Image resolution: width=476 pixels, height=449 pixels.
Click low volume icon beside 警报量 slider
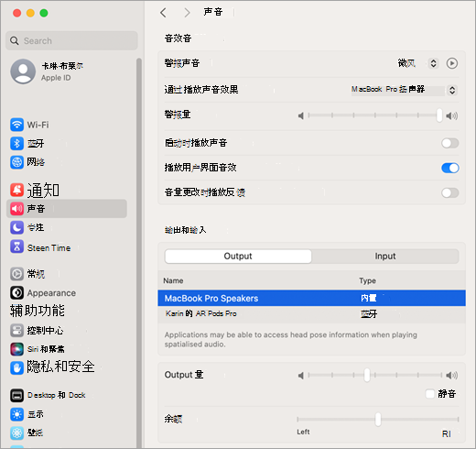(301, 115)
